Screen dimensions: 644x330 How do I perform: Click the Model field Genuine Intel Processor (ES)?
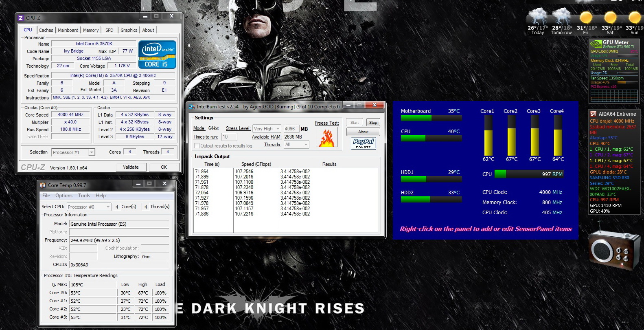tap(119, 224)
